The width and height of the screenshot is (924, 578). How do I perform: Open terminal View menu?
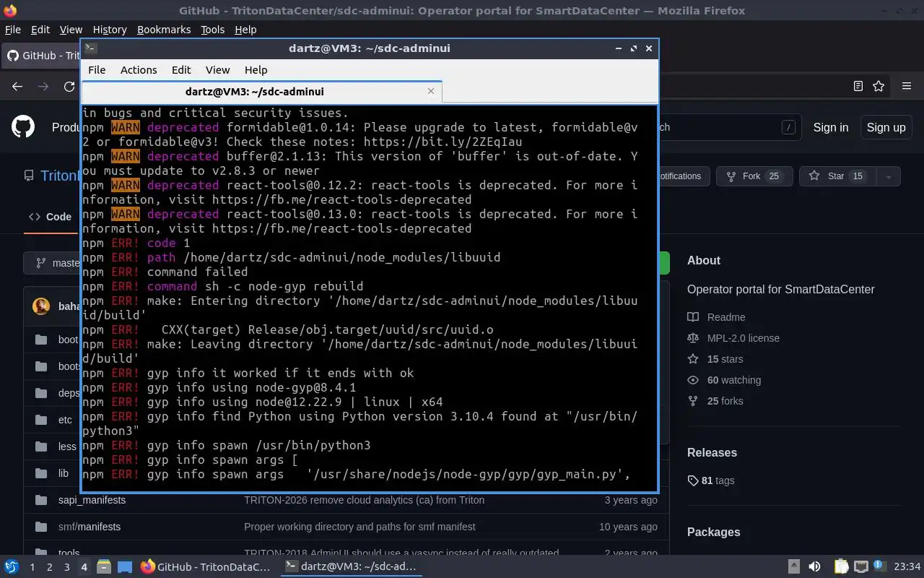217,70
